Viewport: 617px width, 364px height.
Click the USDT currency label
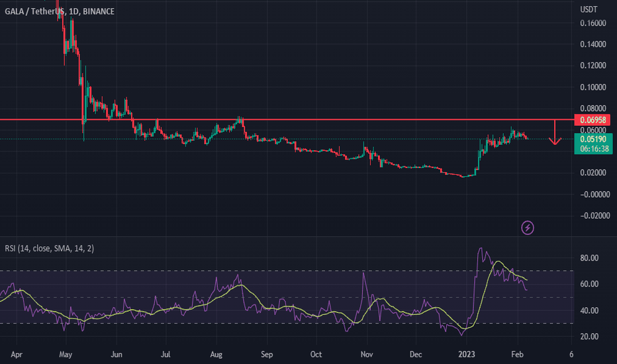click(x=589, y=9)
